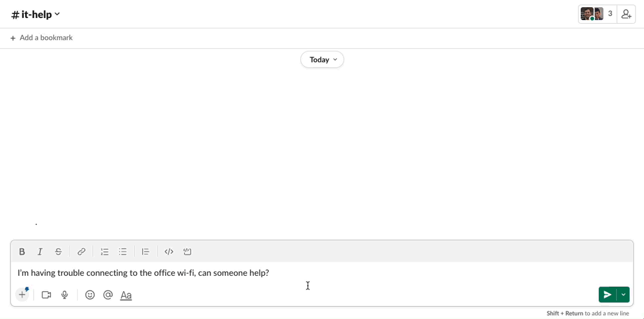Toggle strikethrough formatting
The height and width of the screenshot is (319, 644).
pyautogui.click(x=59, y=252)
